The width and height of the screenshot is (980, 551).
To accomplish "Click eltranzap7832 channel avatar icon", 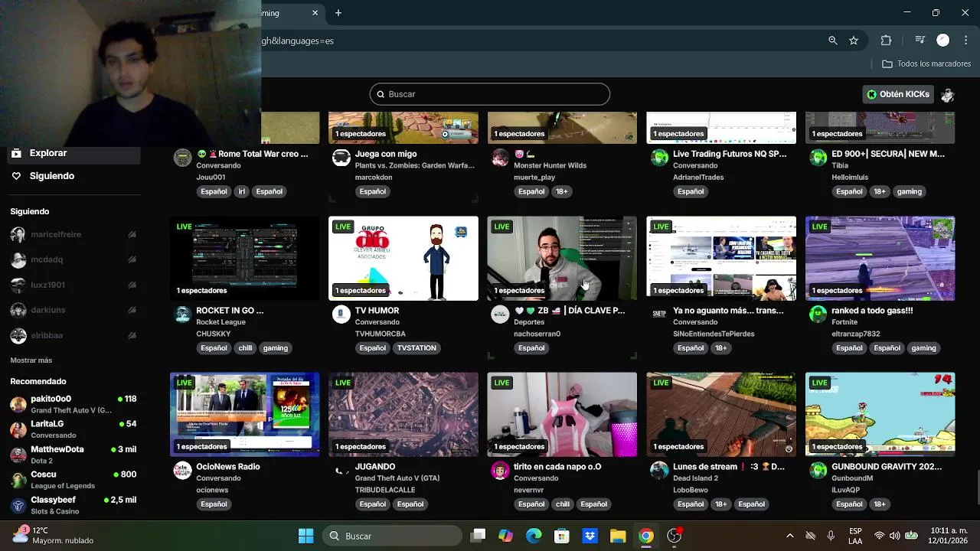I will pyautogui.click(x=818, y=315).
